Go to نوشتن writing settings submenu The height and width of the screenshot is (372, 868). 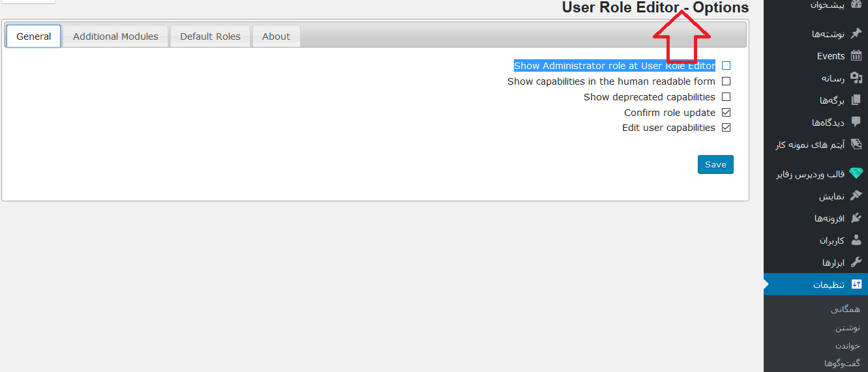848,328
